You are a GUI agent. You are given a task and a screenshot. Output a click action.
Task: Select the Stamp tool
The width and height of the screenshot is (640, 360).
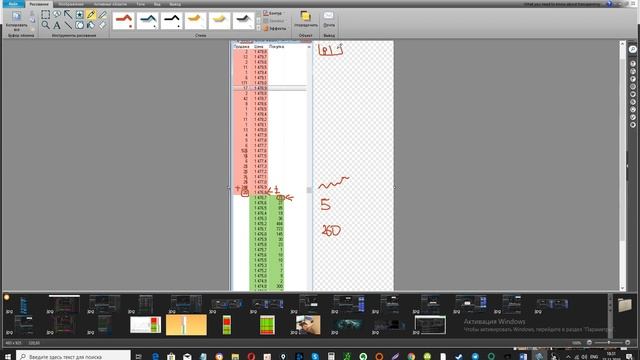(80, 15)
